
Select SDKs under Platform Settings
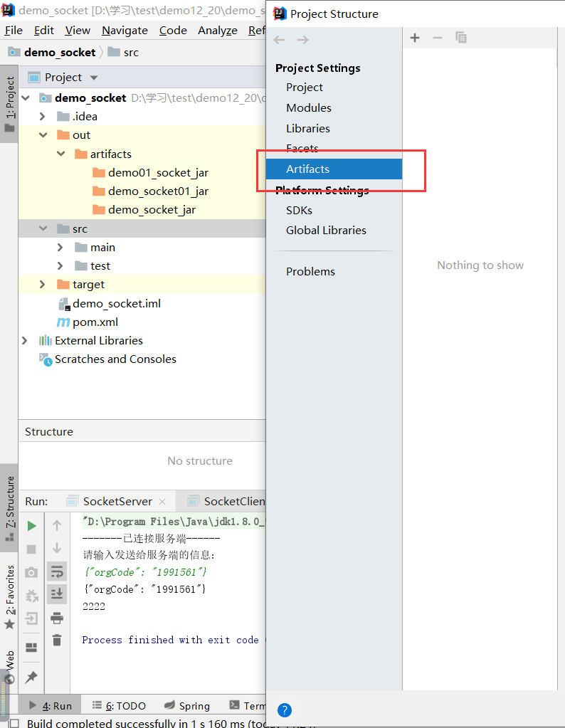point(299,211)
